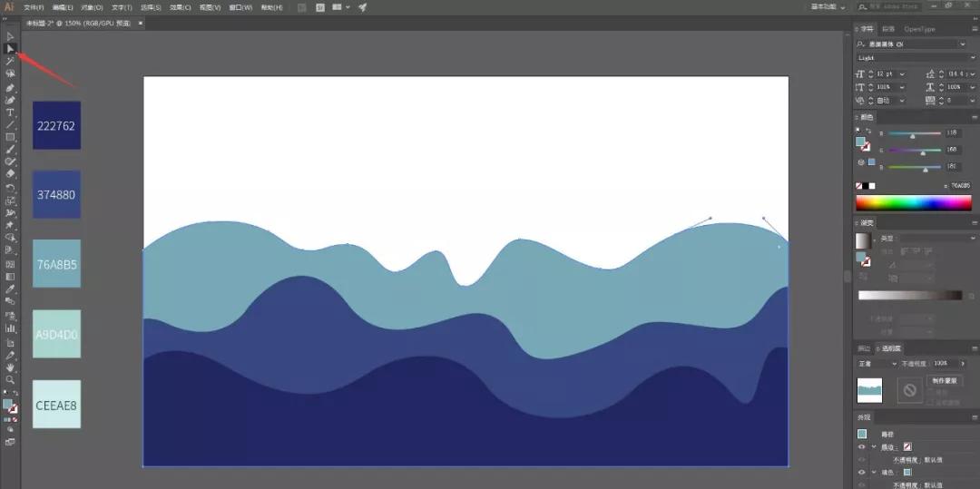Select the Direct Selection tool

pyautogui.click(x=10, y=48)
